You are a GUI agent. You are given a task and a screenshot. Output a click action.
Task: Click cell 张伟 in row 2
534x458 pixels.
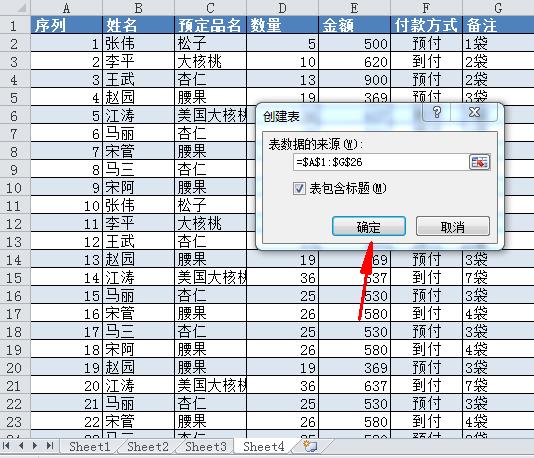(138, 43)
